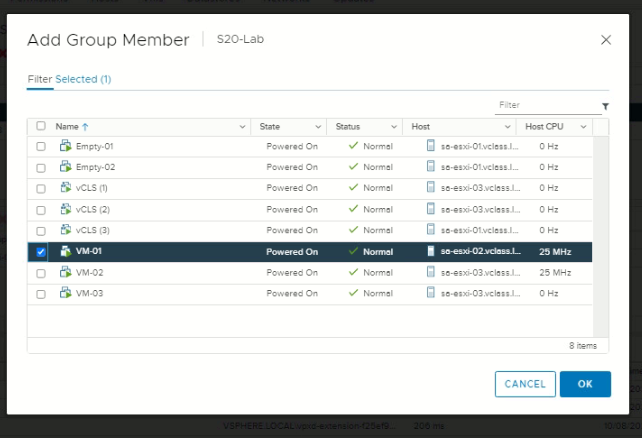This screenshot has width=642, height=438.
Task: Confirm with the OK button
Action: [585, 384]
